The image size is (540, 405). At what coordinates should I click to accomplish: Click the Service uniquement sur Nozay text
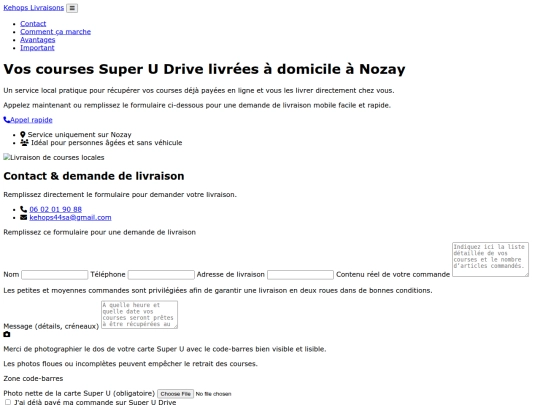coord(80,135)
